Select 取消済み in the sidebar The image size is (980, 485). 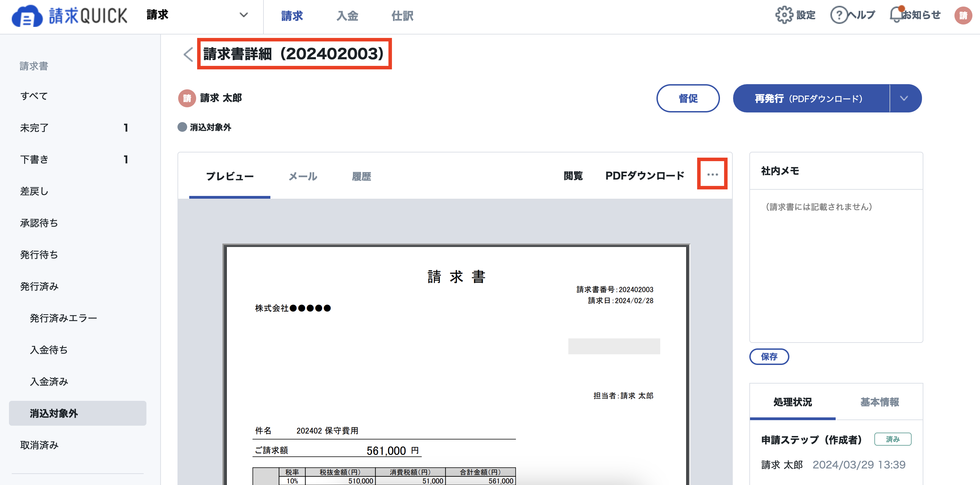click(x=39, y=445)
